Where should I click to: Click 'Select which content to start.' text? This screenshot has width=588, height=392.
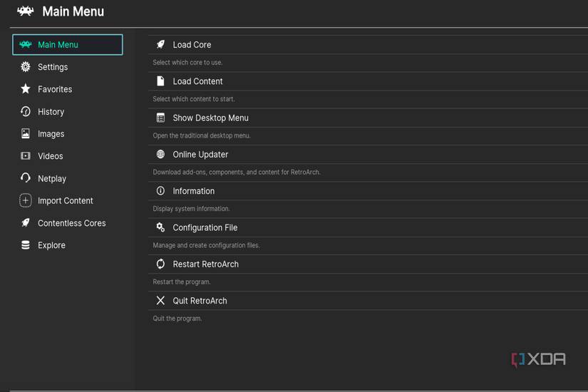pyautogui.click(x=193, y=99)
